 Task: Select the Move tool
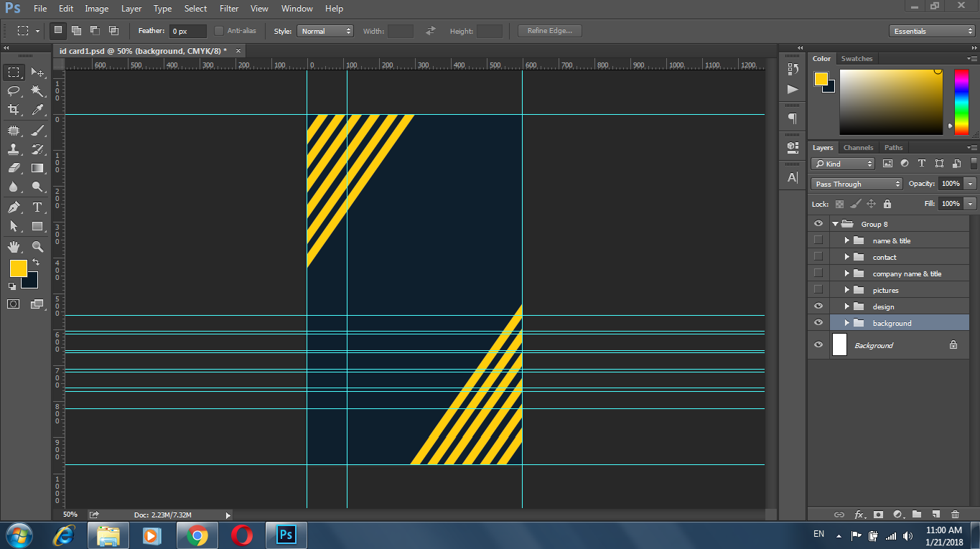coord(37,72)
